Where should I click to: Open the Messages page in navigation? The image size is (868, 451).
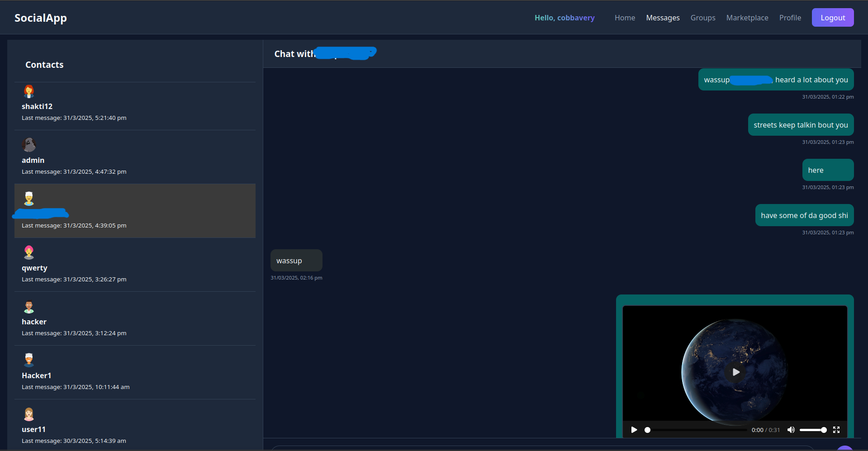(x=663, y=18)
